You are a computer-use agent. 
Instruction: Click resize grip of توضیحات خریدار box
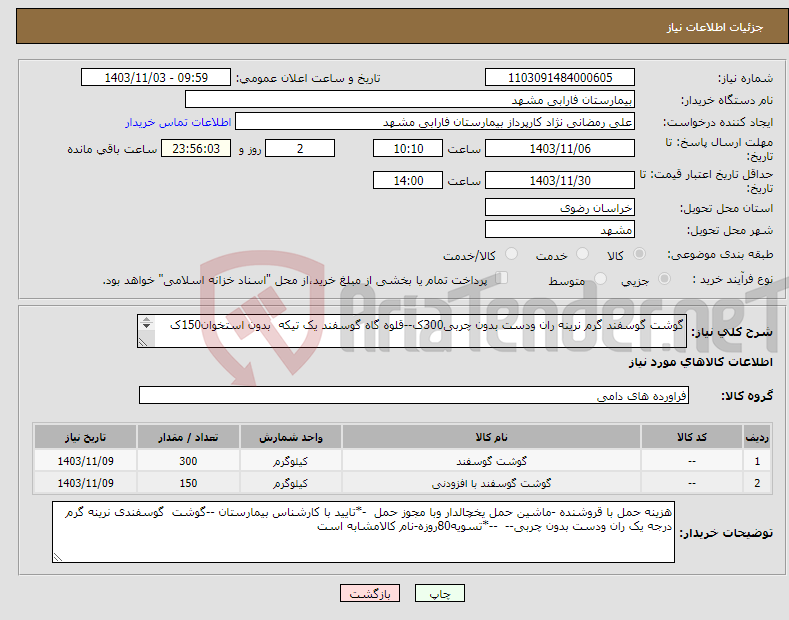tap(58, 557)
